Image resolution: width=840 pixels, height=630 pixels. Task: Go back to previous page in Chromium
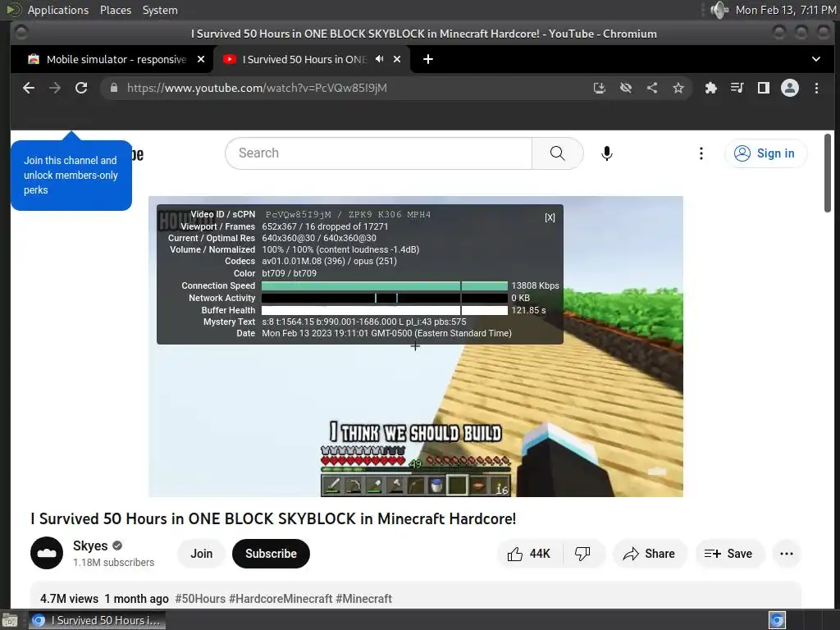(x=29, y=88)
